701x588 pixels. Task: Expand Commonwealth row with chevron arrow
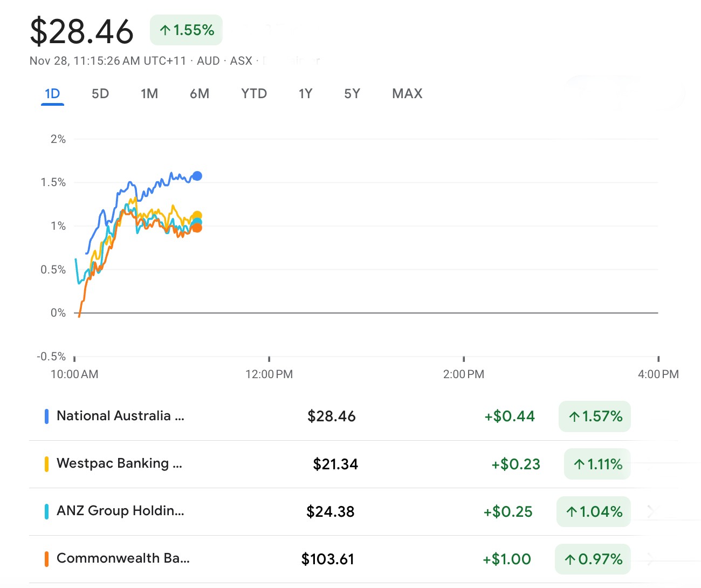tap(651, 559)
